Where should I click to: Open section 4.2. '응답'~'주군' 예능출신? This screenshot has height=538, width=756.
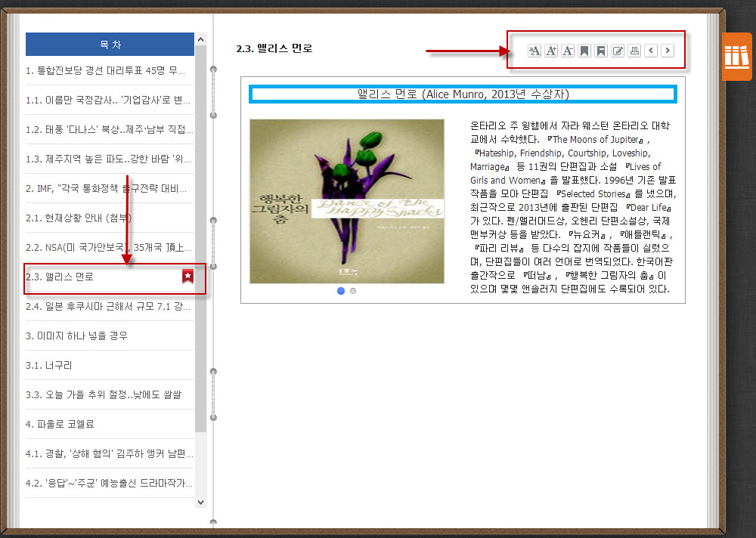tap(110, 483)
